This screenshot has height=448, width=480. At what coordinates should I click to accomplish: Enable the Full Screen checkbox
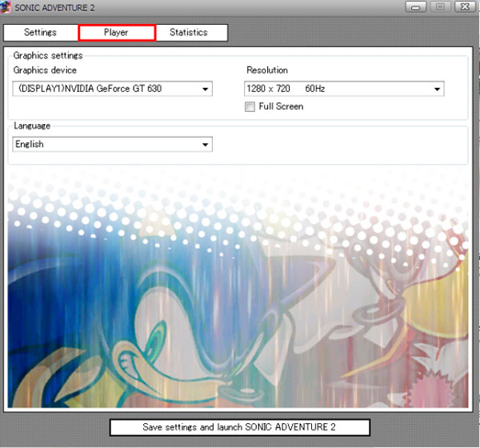pos(250,107)
